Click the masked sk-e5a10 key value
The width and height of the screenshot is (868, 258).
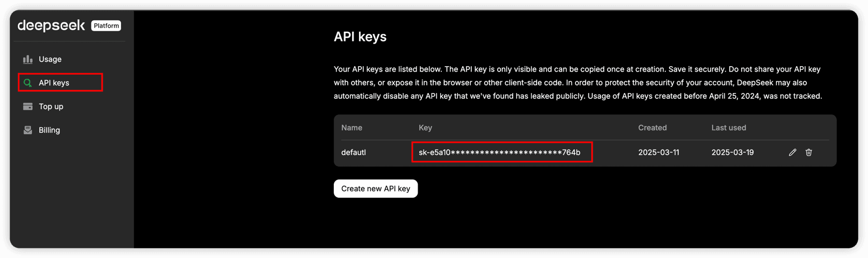(x=499, y=153)
